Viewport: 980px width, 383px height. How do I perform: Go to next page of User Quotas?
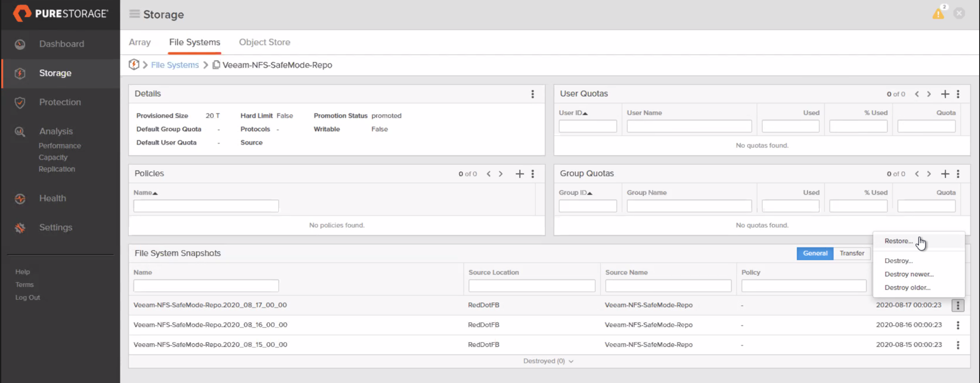tap(929, 94)
